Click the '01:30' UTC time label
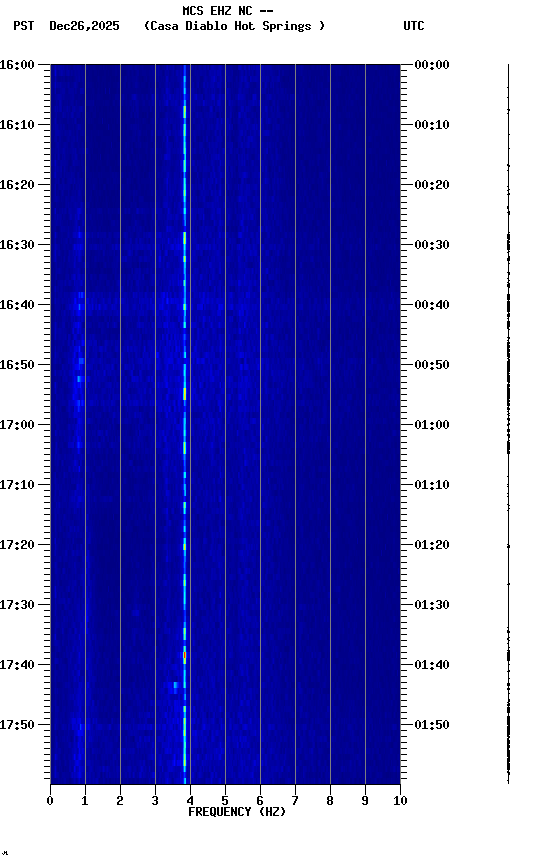This screenshot has width=552, height=864. [432, 606]
